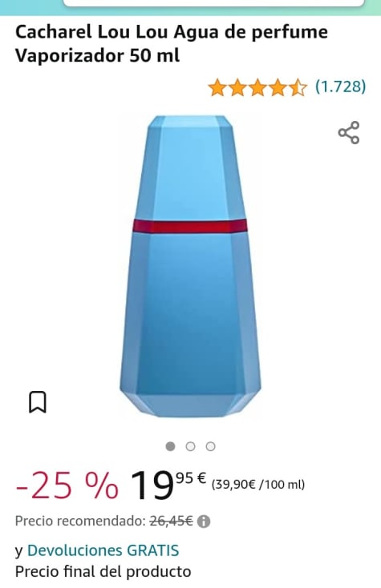The width and height of the screenshot is (381, 588).
Task: View the 1.728 customer reviews
Action: pos(340,87)
